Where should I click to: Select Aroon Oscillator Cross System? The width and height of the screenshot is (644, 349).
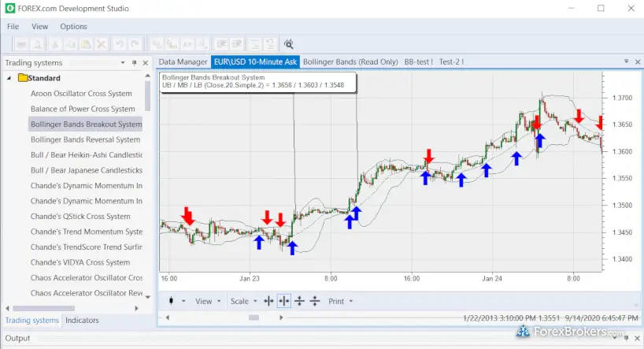coord(81,93)
